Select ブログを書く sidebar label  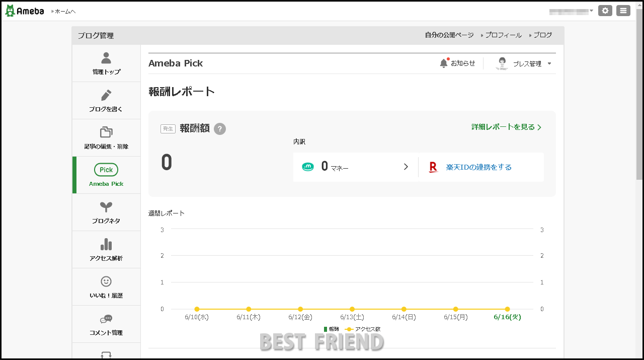pyautogui.click(x=106, y=109)
